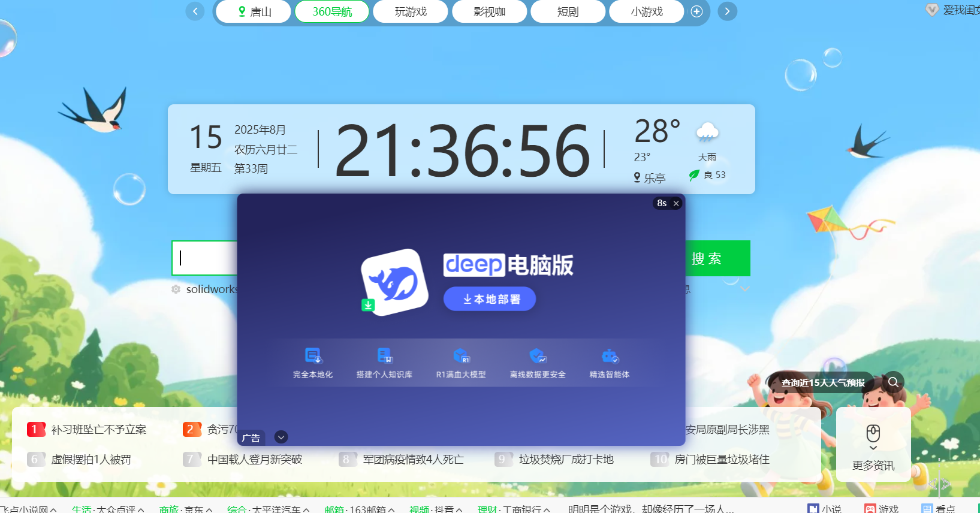Screen dimensions: 980x513
Task: Click the rain cloud weather icon
Action: [x=707, y=132]
